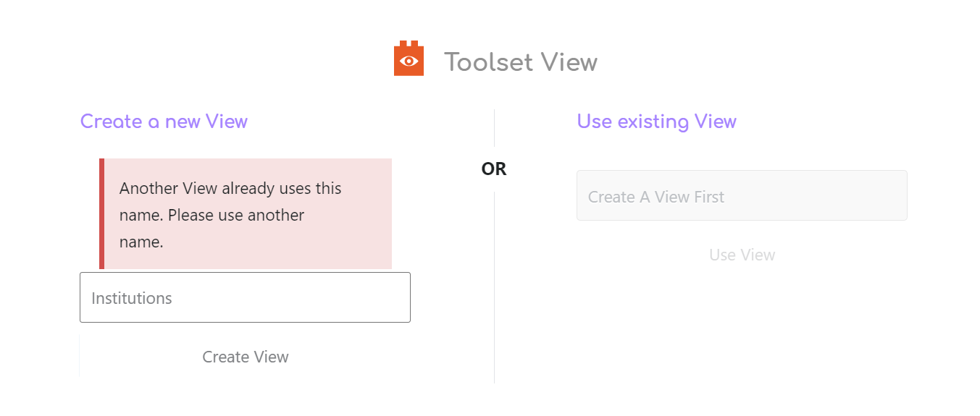This screenshot has height=416, width=980.
Task: Open the "Create A View First" dropdown
Action: [742, 196]
